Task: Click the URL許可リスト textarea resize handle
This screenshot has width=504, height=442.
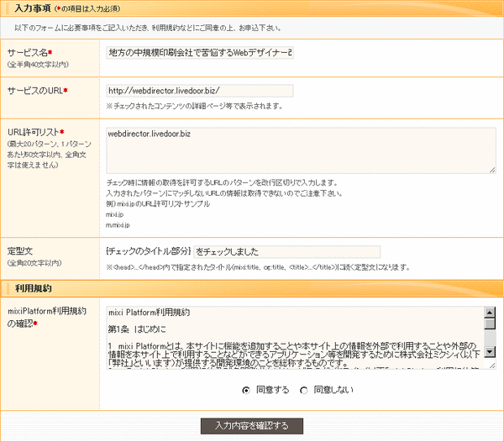Action: click(x=492, y=170)
